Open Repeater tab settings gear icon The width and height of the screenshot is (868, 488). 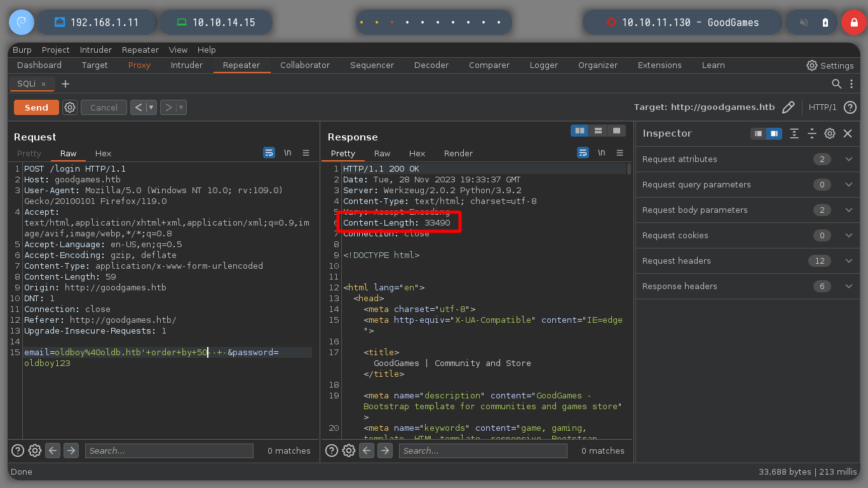coord(70,107)
